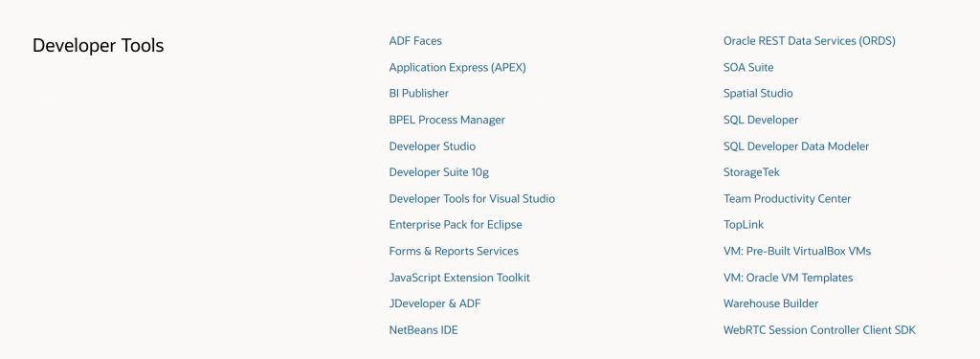The height and width of the screenshot is (359, 980).
Task: Click the SOA Suite link
Action: click(748, 67)
